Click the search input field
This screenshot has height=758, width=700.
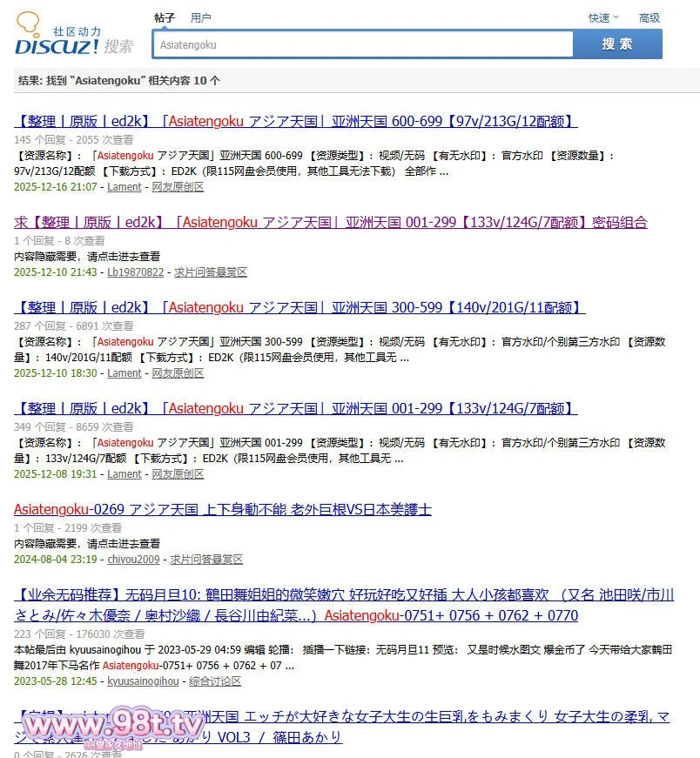pos(362,44)
